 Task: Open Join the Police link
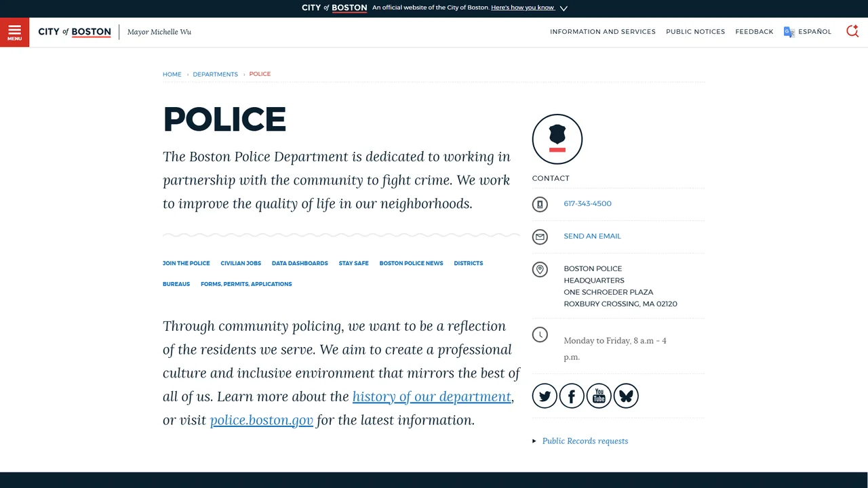[186, 264]
